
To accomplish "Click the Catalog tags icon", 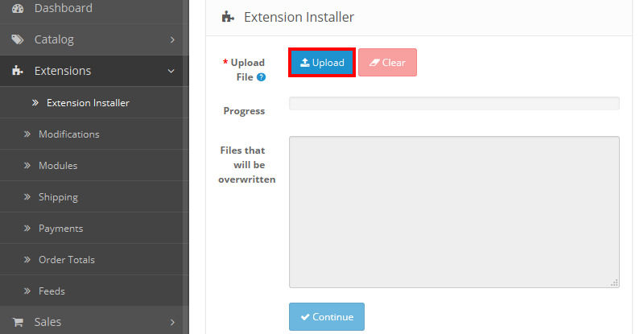I will (x=18, y=39).
